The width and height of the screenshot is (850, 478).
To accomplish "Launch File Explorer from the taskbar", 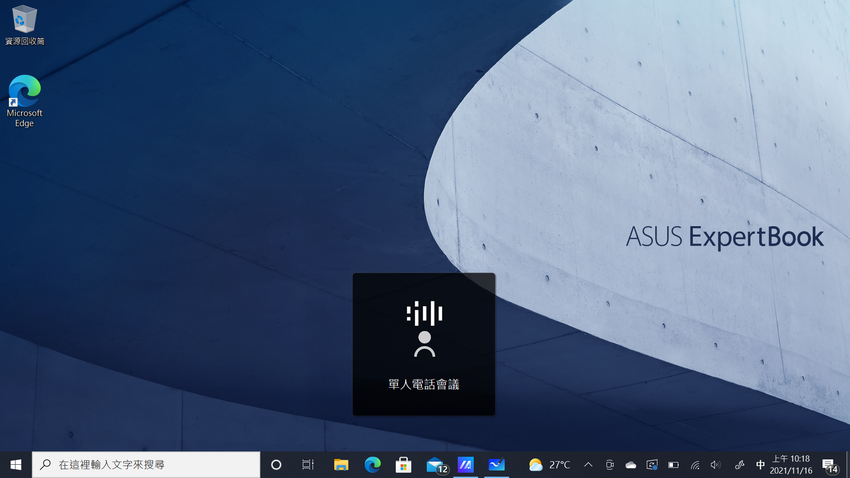I will pos(341,464).
